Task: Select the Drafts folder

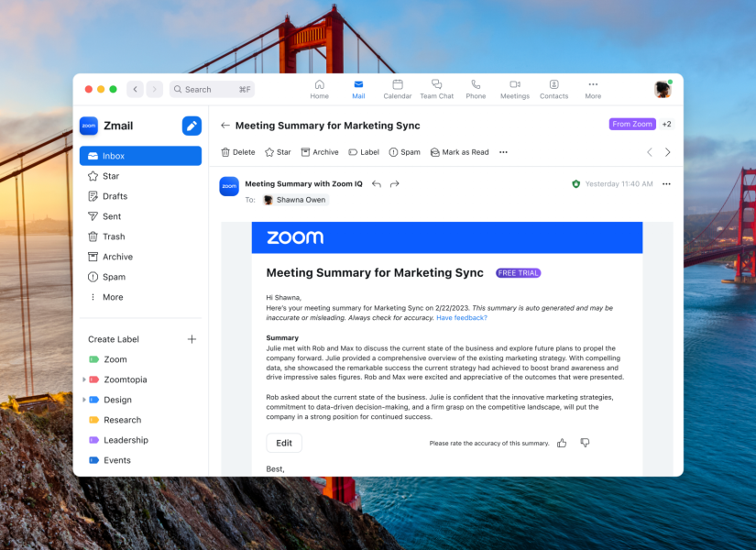Action: pyautogui.click(x=115, y=196)
